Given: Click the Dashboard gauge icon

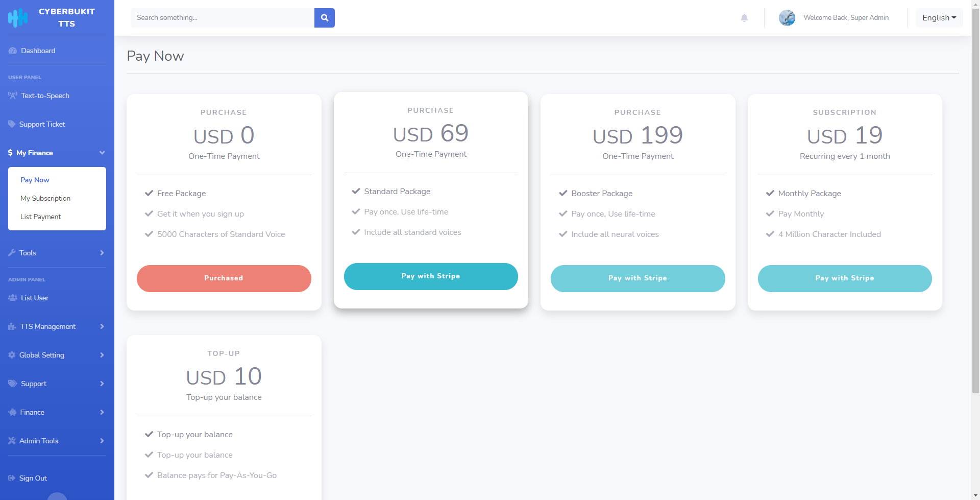Looking at the screenshot, I should pyautogui.click(x=13, y=51).
